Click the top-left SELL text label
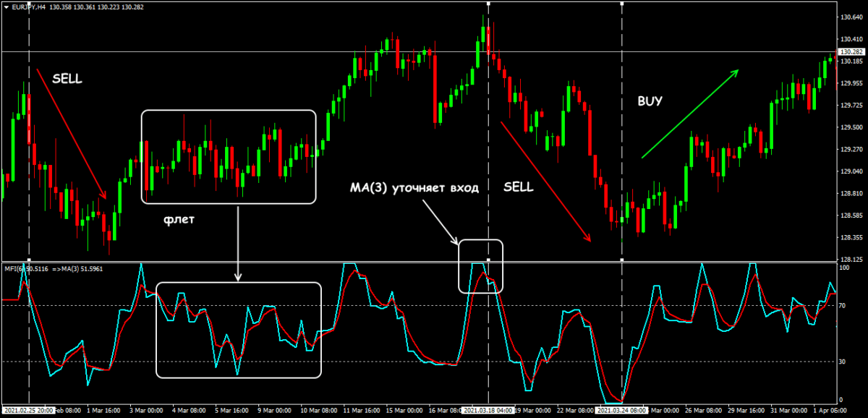Image resolution: width=868 pixels, height=418 pixels. click(68, 80)
